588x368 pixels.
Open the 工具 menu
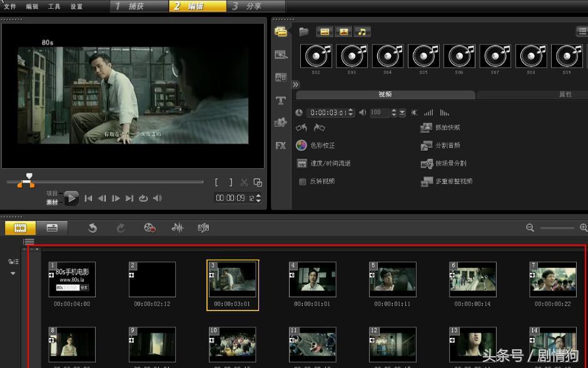(x=54, y=6)
